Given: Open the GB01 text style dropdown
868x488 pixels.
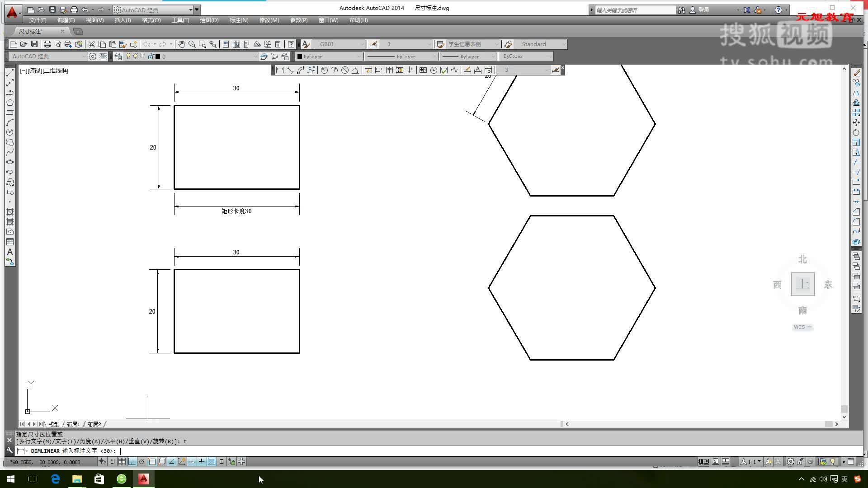Looking at the screenshot, I should pos(362,44).
